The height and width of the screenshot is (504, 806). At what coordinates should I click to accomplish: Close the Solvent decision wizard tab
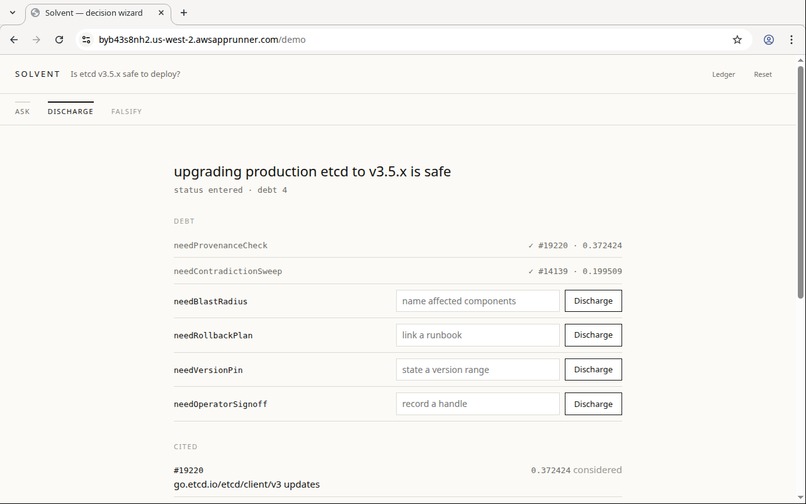point(161,13)
